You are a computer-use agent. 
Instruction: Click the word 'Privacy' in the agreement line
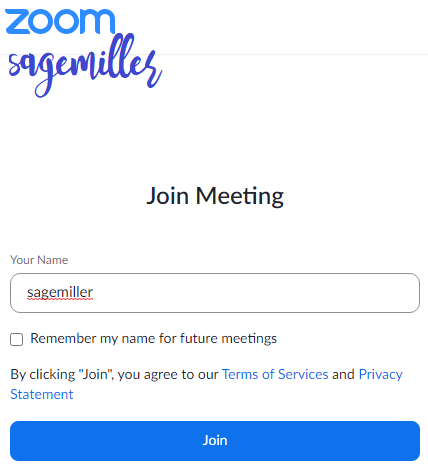click(380, 374)
